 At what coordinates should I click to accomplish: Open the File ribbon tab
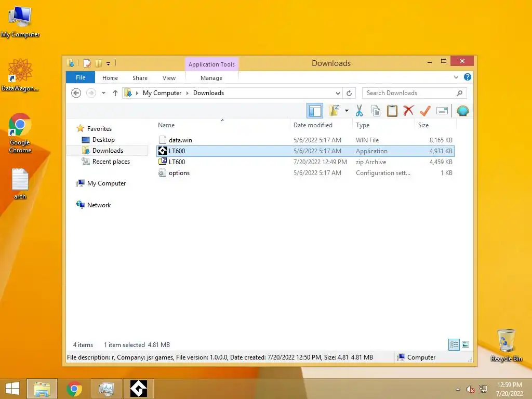81,77
